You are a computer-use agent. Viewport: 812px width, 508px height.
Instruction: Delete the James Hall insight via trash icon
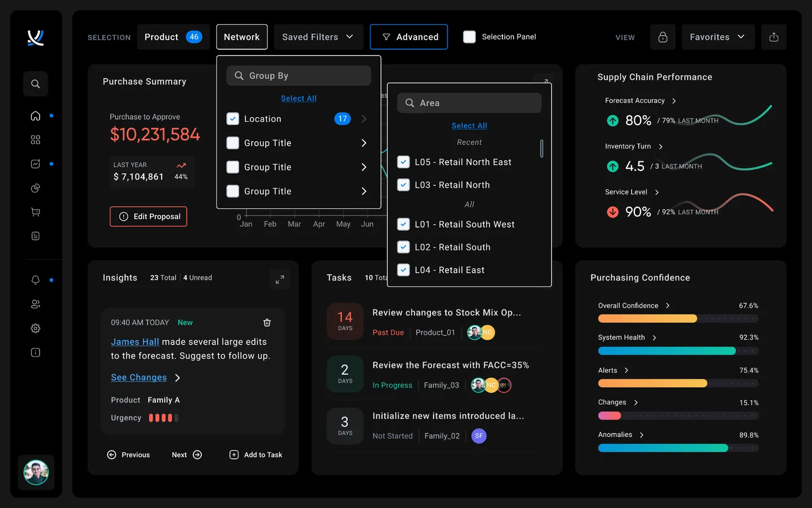[x=267, y=322]
